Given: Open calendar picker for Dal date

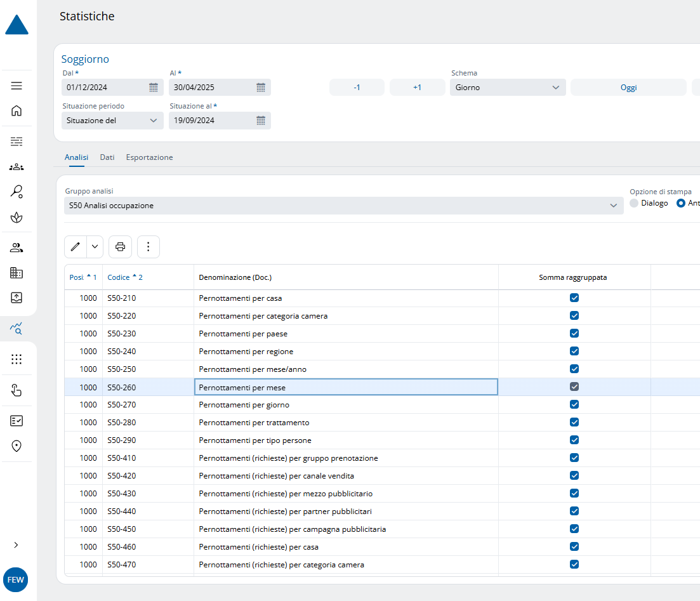Looking at the screenshot, I should coord(153,88).
